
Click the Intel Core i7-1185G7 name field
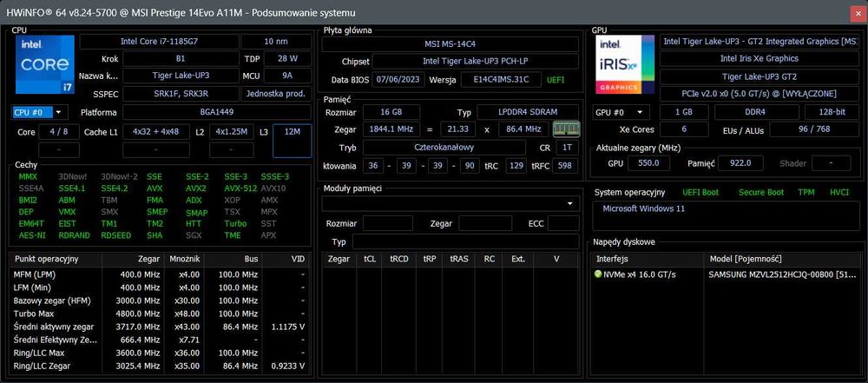pos(160,42)
